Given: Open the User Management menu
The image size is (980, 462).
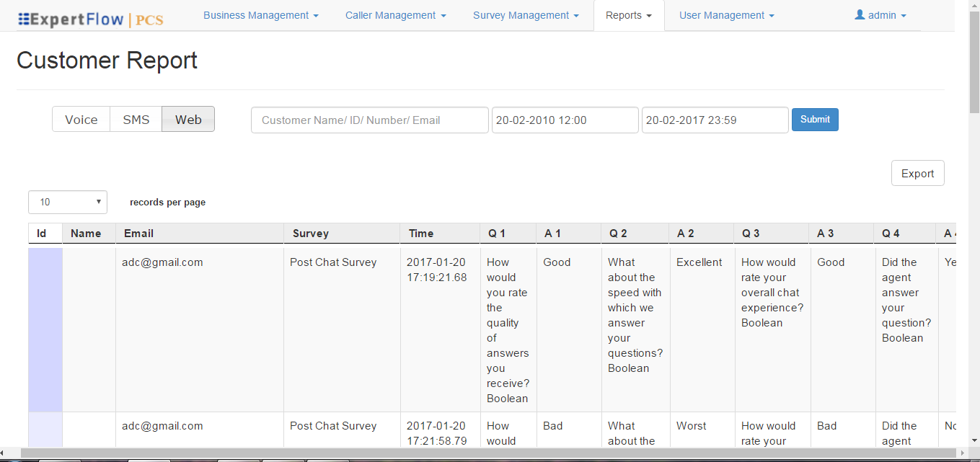Looking at the screenshot, I should (x=725, y=14).
